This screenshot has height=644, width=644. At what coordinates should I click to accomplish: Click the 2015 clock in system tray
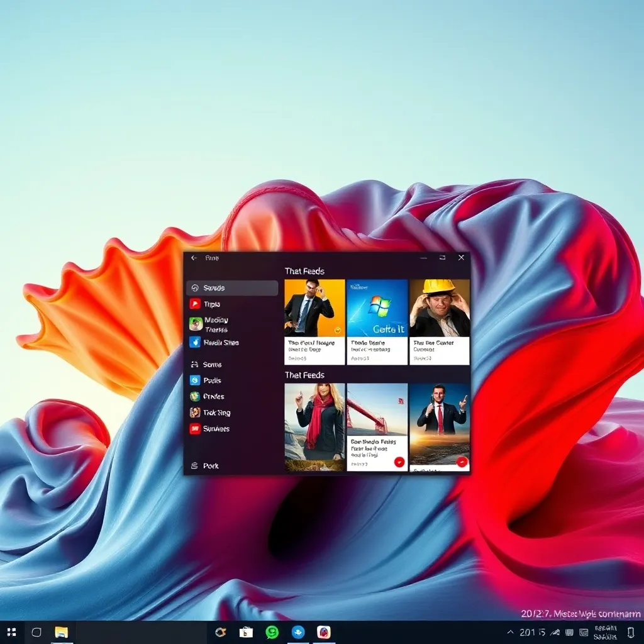532,633
